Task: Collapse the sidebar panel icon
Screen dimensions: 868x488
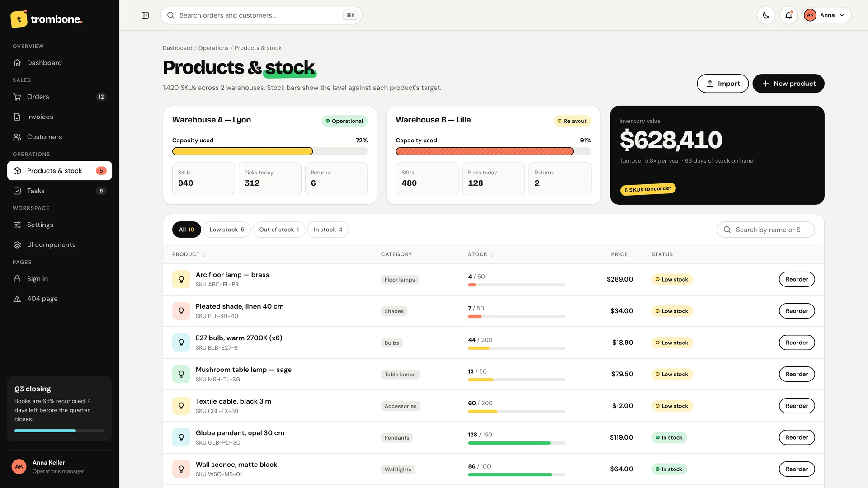Action: pyautogui.click(x=145, y=15)
